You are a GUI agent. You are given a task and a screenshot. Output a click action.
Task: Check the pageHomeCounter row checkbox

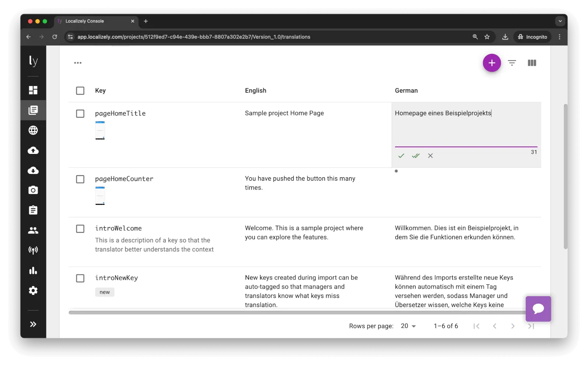(x=80, y=179)
